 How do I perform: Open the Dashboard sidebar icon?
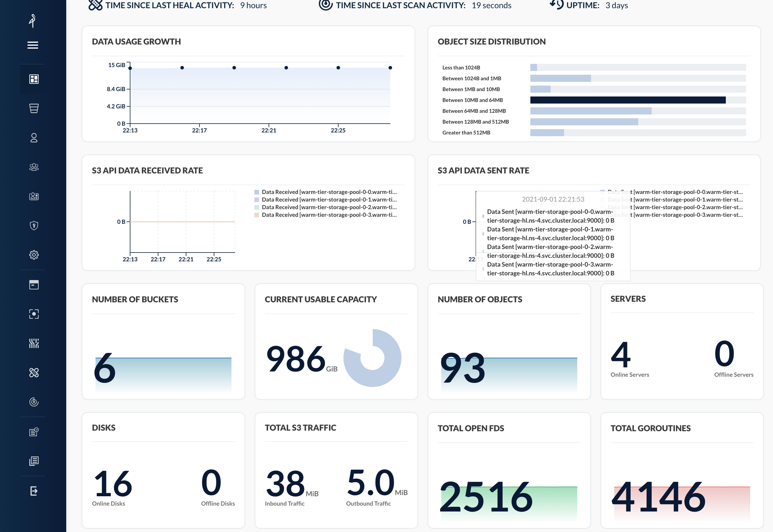(x=34, y=79)
